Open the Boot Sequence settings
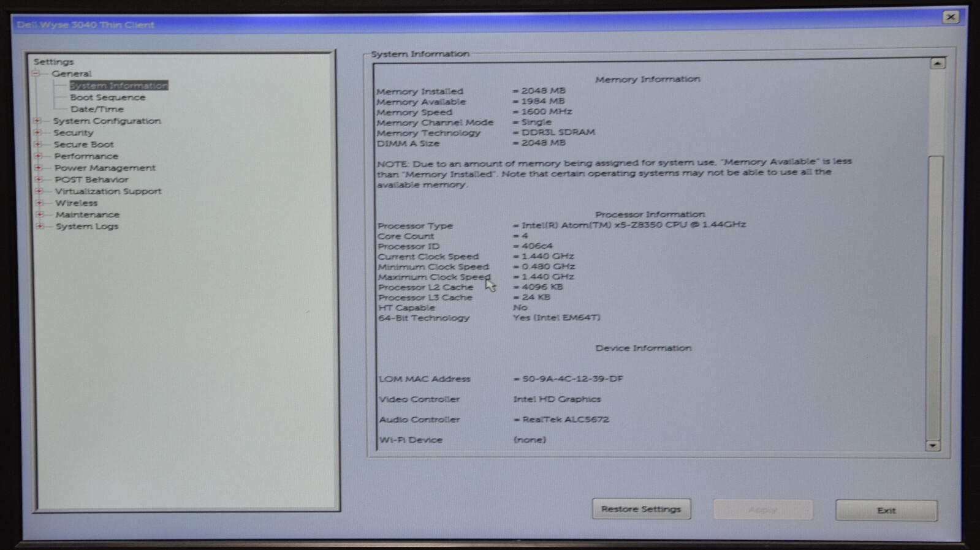Image resolution: width=980 pixels, height=550 pixels. [x=108, y=97]
